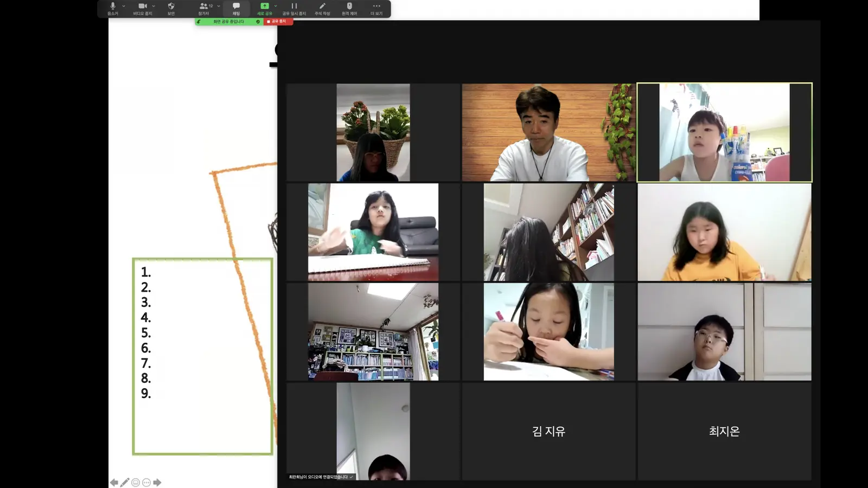This screenshot has height=488, width=868.
Task: Go to previous slide with left arrow
Action: [114, 483]
